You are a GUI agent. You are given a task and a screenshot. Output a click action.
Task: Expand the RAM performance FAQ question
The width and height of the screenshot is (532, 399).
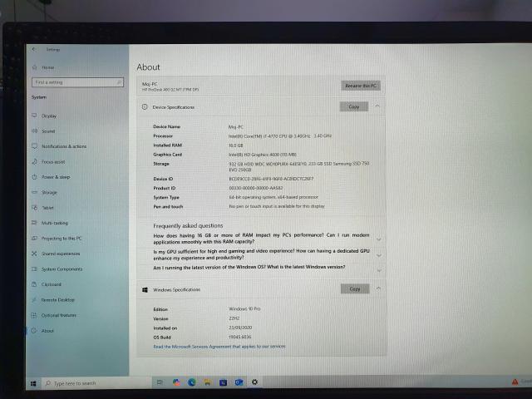pos(379,239)
